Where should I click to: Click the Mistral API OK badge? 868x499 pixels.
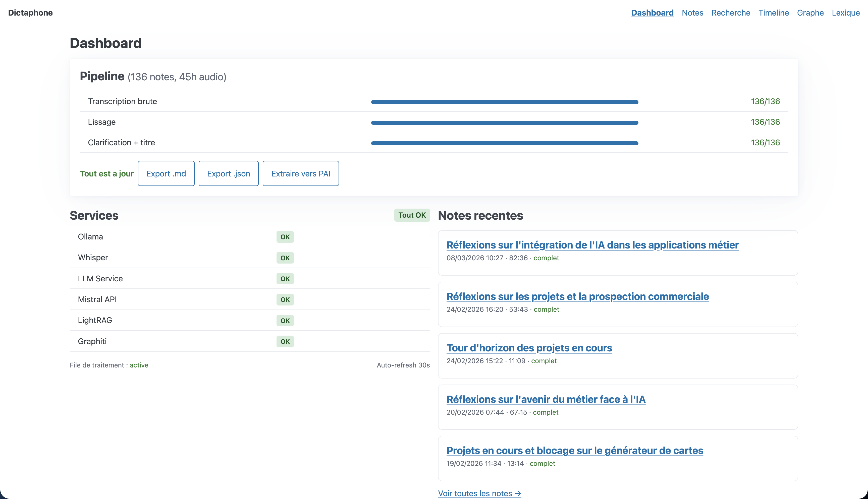[x=285, y=299]
